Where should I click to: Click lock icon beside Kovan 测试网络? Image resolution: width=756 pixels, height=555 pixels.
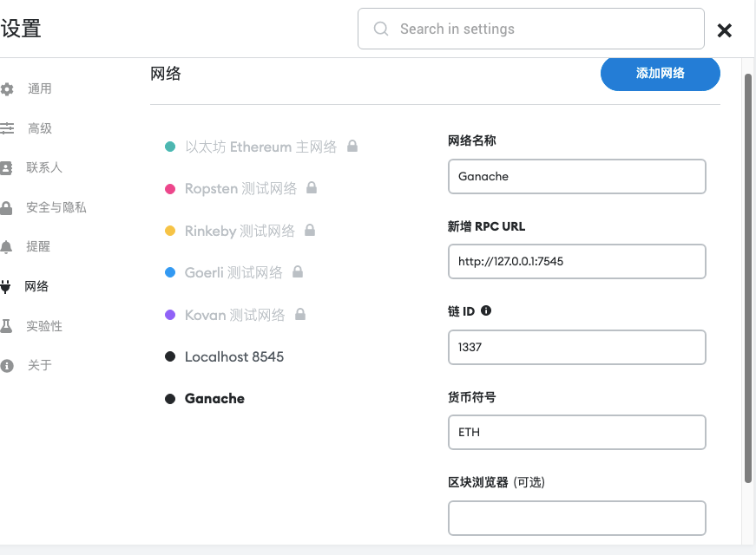tap(300, 314)
